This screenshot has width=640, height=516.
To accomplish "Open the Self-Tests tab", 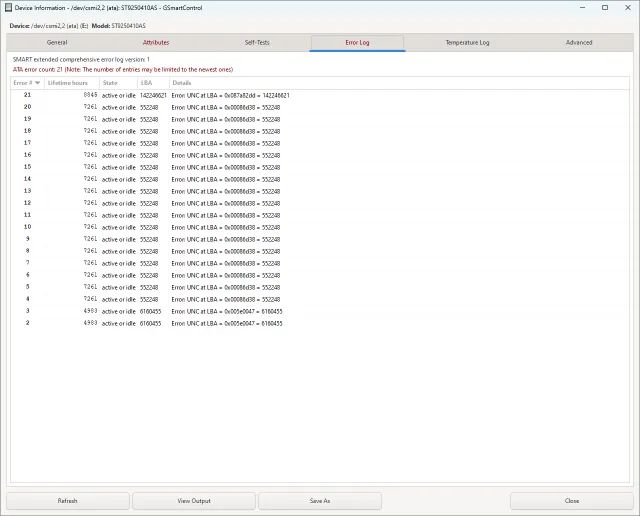I will pos(257,43).
